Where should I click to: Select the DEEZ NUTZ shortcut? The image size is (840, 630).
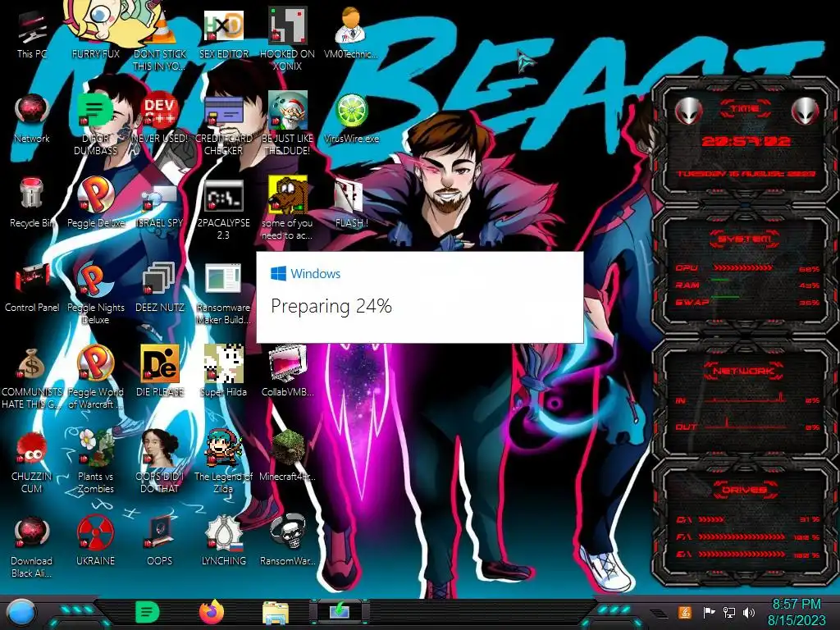160,287
